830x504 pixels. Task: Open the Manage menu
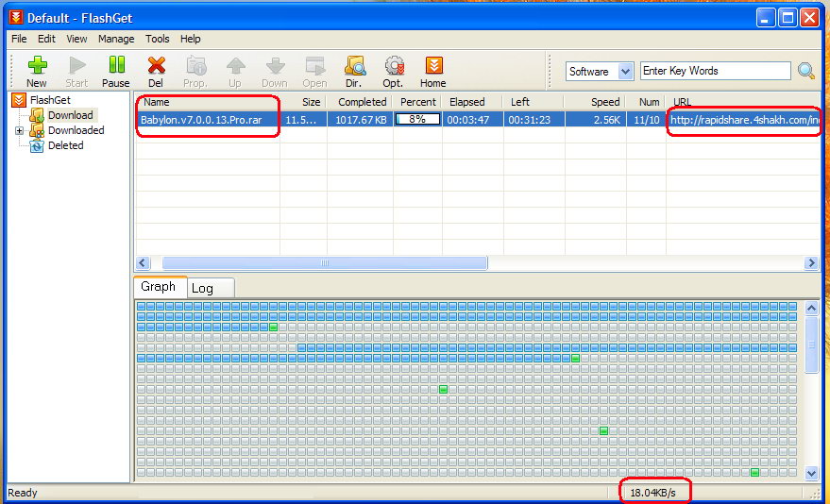click(116, 39)
